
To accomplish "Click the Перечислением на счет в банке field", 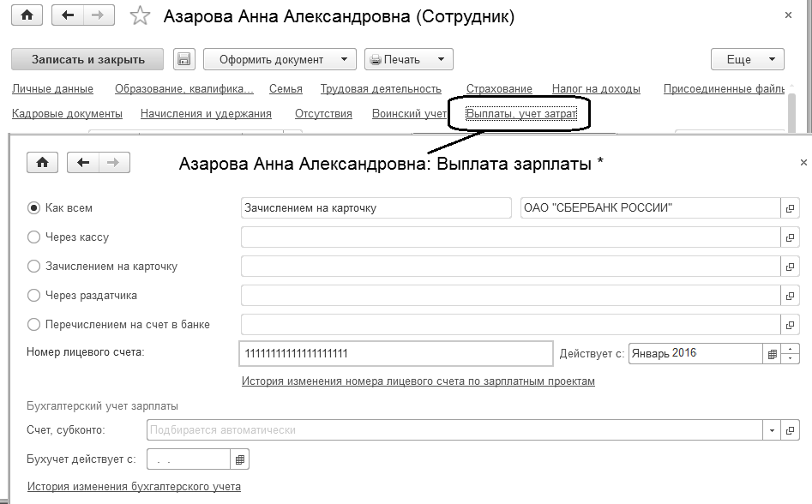I will coord(510,325).
